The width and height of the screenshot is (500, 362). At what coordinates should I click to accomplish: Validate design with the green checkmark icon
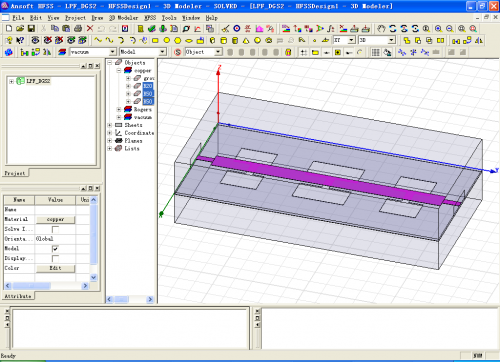click(152, 29)
